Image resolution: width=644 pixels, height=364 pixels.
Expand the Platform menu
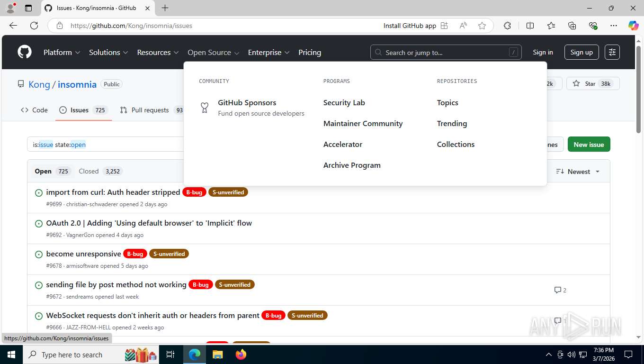pyautogui.click(x=62, y=52)
